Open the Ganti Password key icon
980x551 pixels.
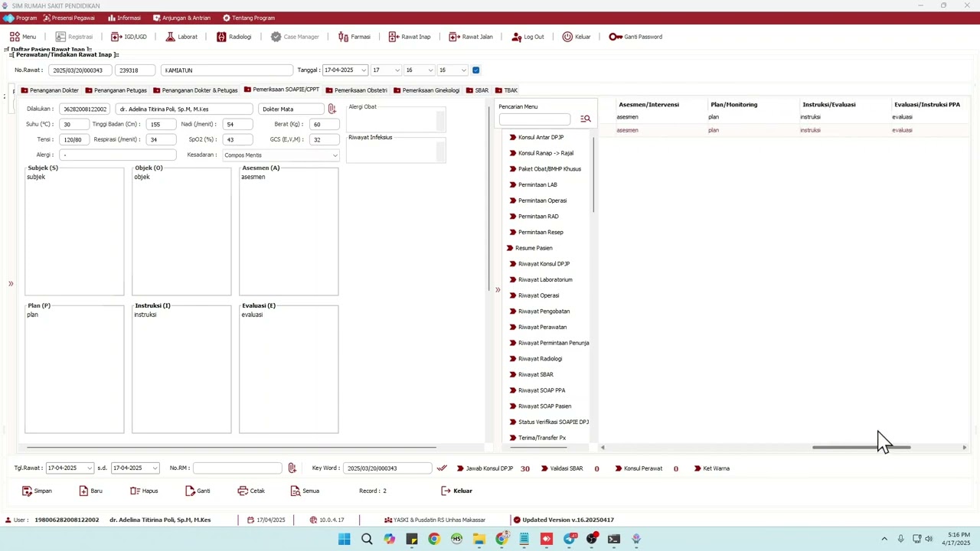click(616, 37)
